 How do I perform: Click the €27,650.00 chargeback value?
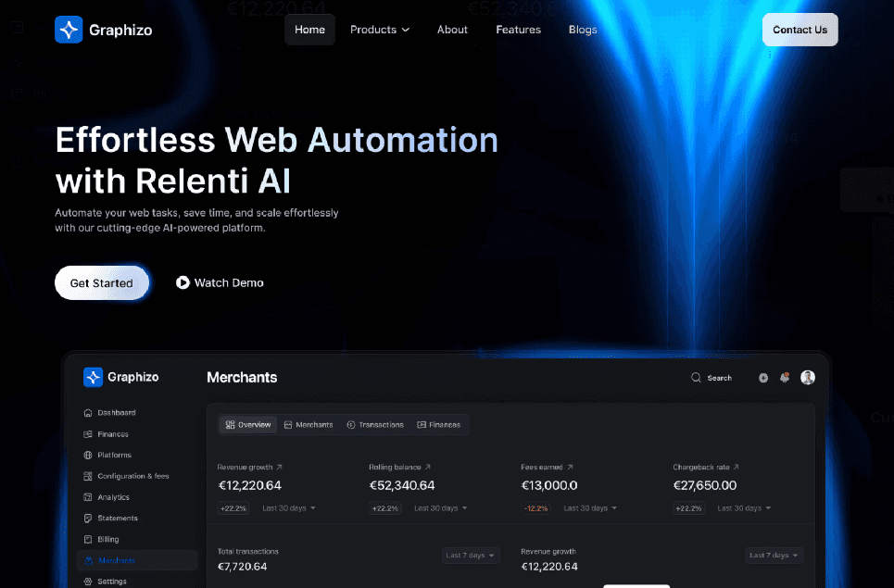pyautogui.click(x=705, y=485)
